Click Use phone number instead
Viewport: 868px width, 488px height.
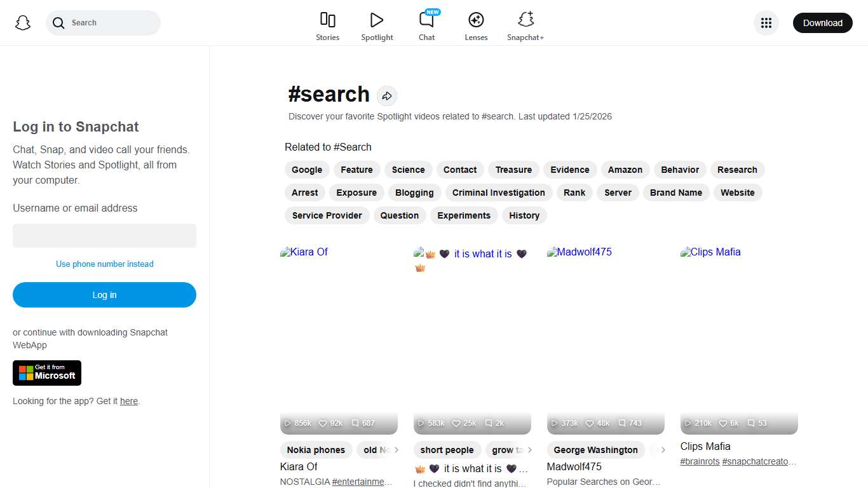tap(104, 264)
